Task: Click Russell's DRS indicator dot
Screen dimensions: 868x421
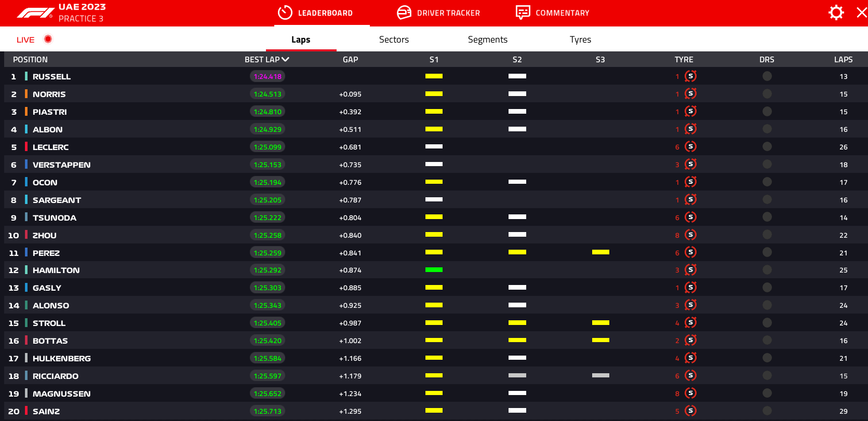Action: [x=767, y=76]
